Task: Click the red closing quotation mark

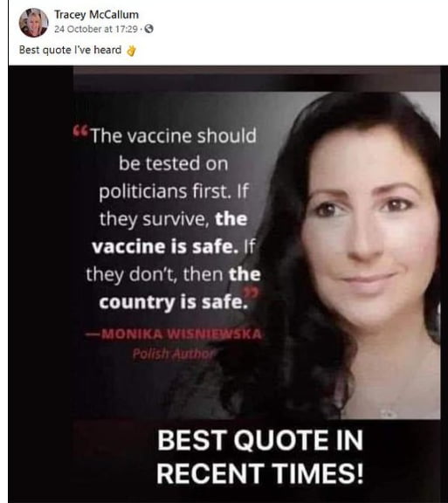Action: pos(252,293)
